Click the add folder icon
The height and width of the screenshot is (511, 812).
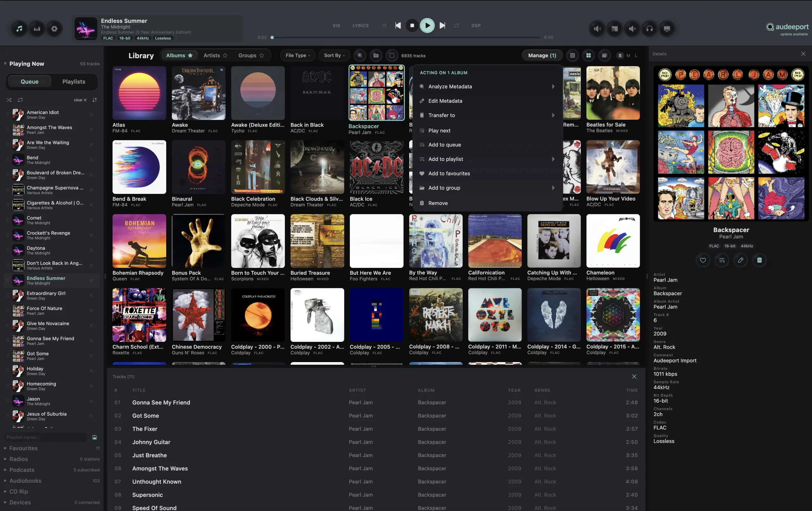376,55
